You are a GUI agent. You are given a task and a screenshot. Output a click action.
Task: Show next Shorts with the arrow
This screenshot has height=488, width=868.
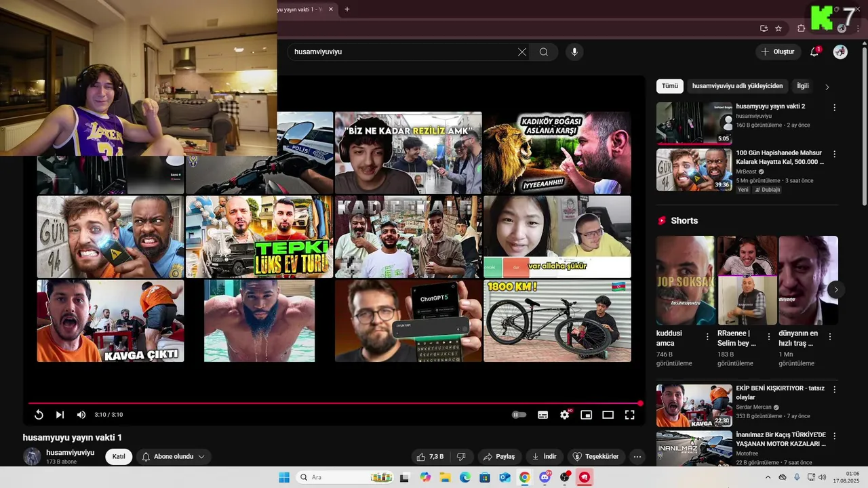click(x=835, y=289)
